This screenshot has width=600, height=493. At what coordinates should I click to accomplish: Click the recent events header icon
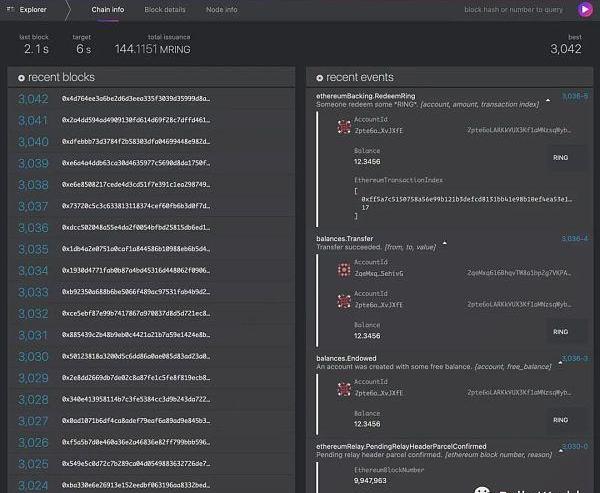coord(320,78)
